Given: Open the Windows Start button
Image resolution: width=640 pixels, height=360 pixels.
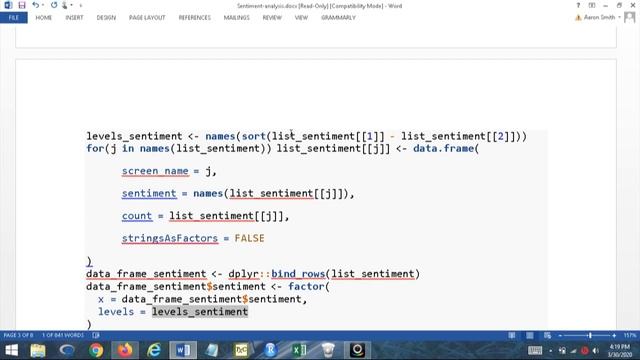Looking at the screenshot, I should pos(11,350).
